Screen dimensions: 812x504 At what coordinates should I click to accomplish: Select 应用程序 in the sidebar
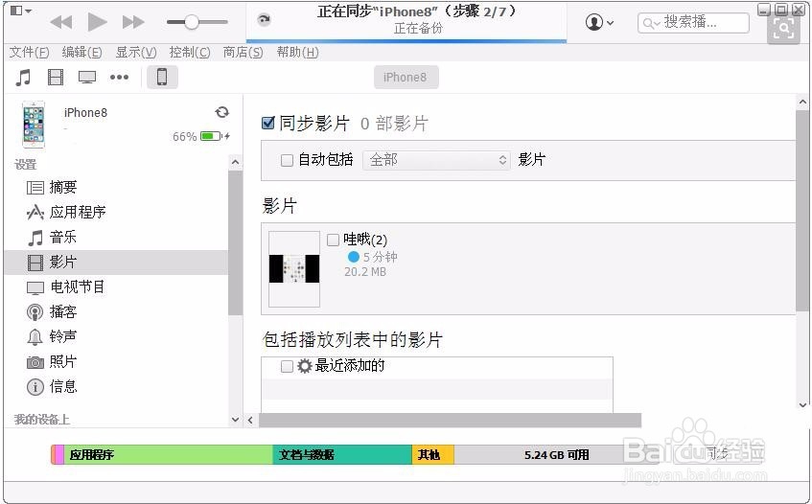pos(66,212)
